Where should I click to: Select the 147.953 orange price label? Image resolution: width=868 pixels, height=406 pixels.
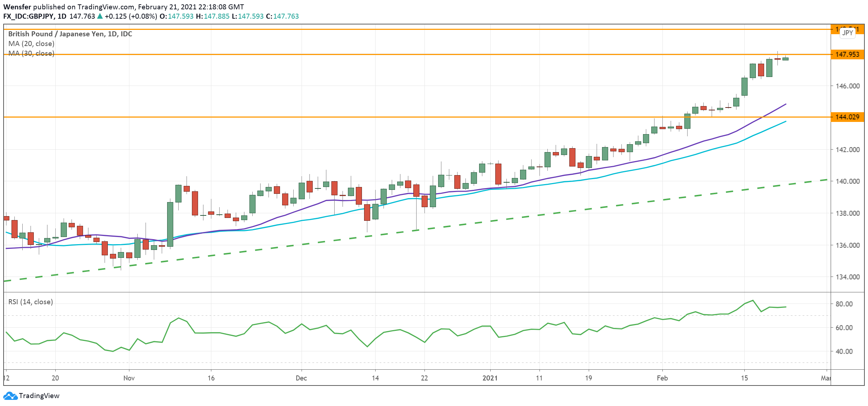pos(847,54)
